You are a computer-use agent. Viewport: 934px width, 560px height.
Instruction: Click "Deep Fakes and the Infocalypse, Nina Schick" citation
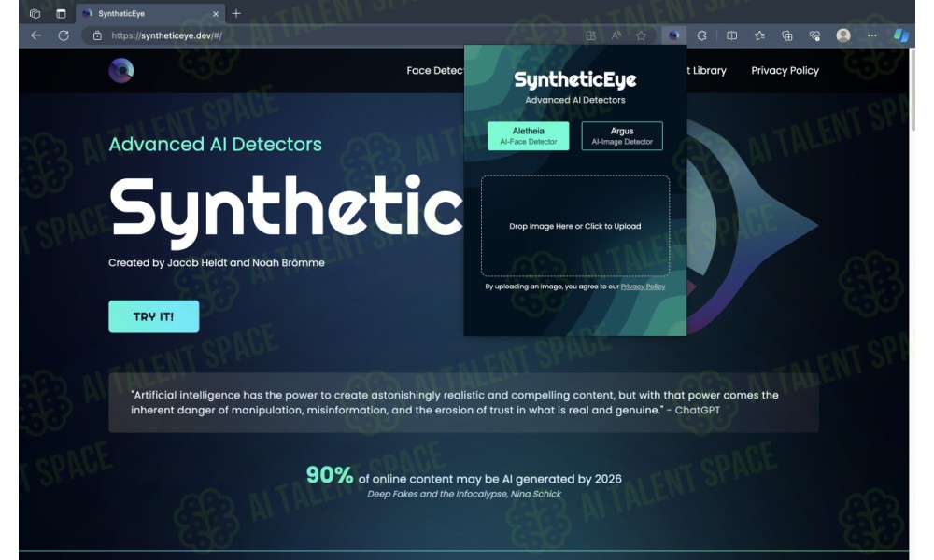464,494
